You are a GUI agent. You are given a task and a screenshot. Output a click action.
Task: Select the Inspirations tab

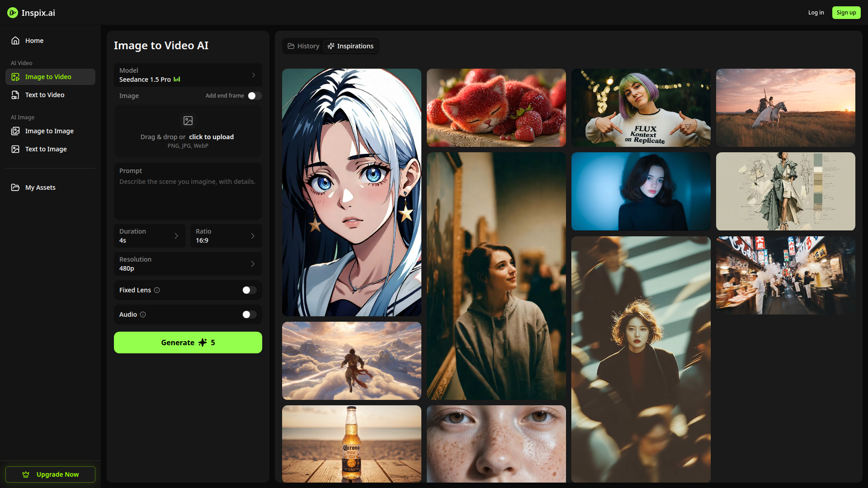point(351,46)
